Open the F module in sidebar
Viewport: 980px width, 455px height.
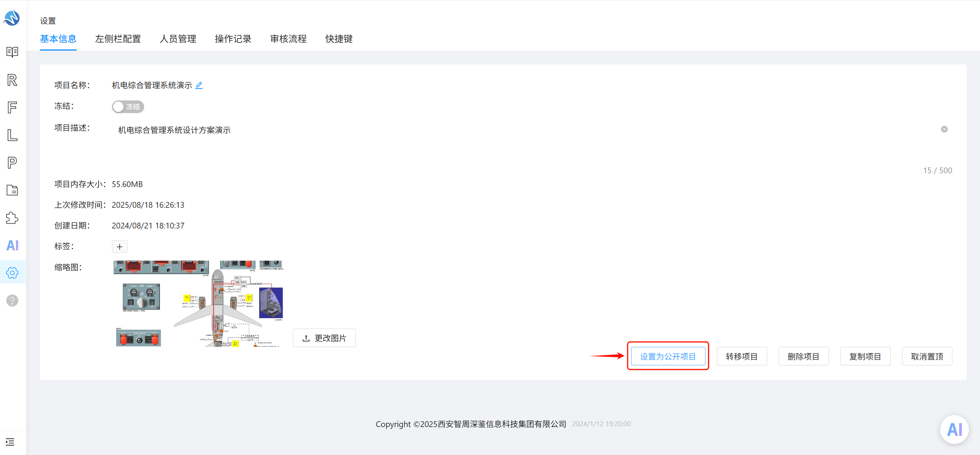point(12,107)
